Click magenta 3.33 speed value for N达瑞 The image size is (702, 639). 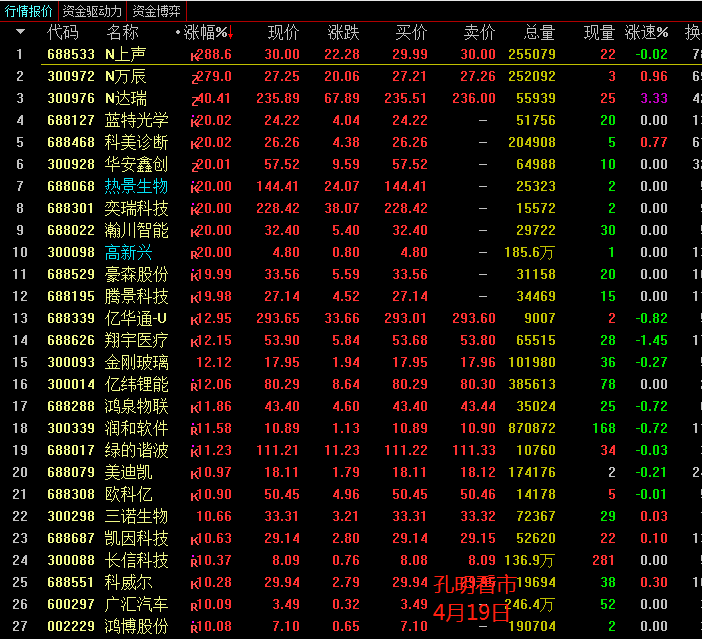pyautogui.click(x=654, y=98)
